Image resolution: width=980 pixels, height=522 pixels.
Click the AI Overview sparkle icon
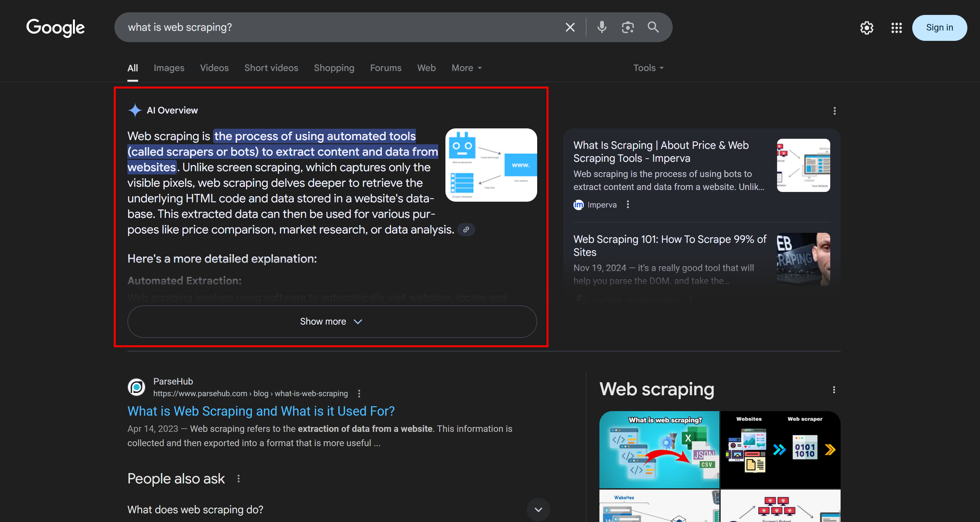(135, 110)
